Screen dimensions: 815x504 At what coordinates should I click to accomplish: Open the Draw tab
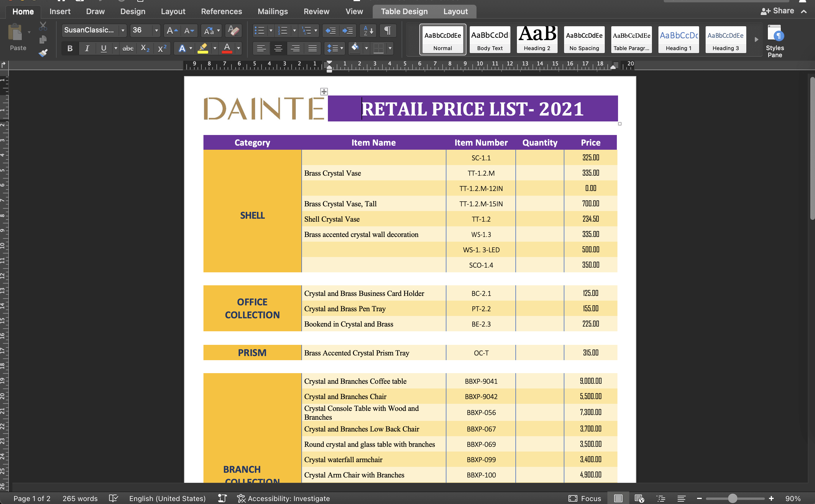(x=95, y=11)
